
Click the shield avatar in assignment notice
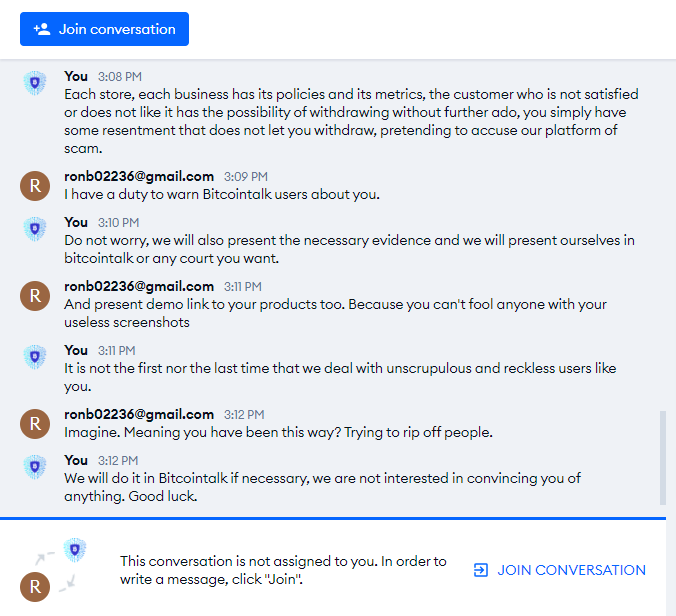pos(75,550)
